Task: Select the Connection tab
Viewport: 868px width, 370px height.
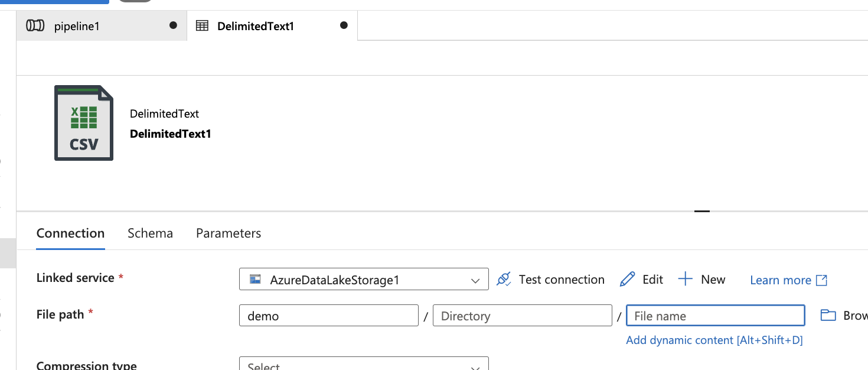Action: click(70, 233)
